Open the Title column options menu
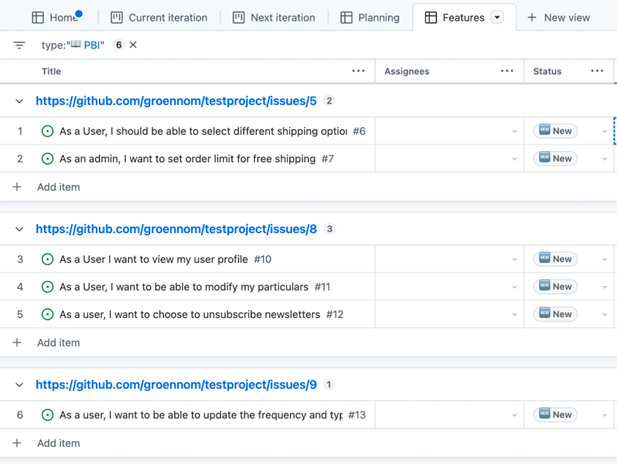 pos(358,71)
